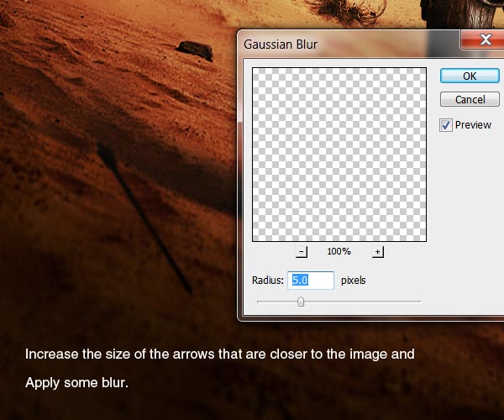Screen dimensions: 504x420
Task: Click the instruction text about applying blur
Action: (x=76, y=383)
